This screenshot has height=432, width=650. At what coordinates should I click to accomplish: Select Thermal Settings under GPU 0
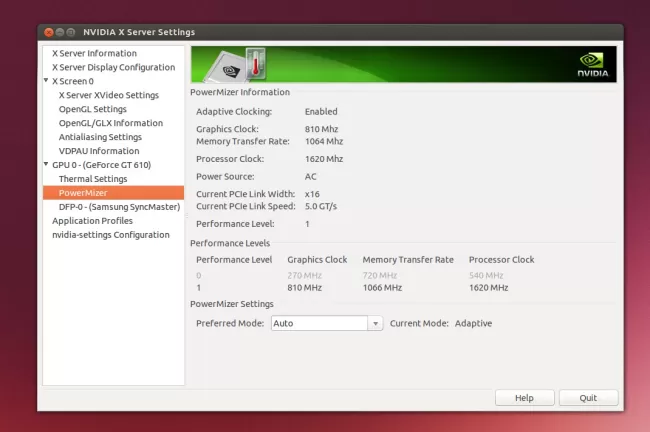(92, 179)
